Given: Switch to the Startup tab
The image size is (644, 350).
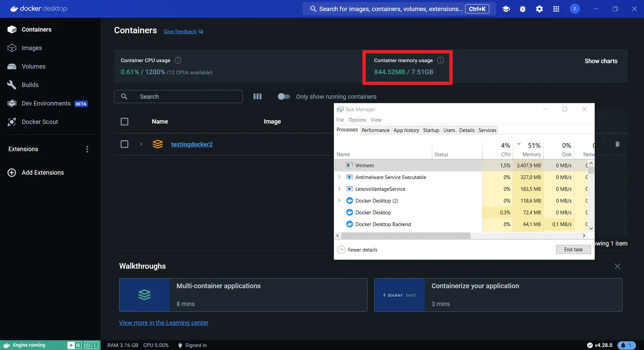Looking at the screenshot, I should [x=431, y=130].
